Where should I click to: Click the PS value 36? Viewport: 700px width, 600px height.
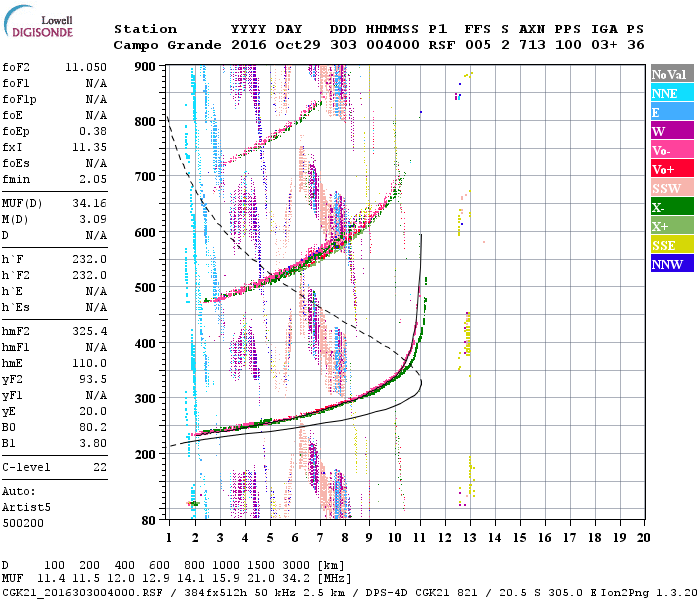point(636,45)
